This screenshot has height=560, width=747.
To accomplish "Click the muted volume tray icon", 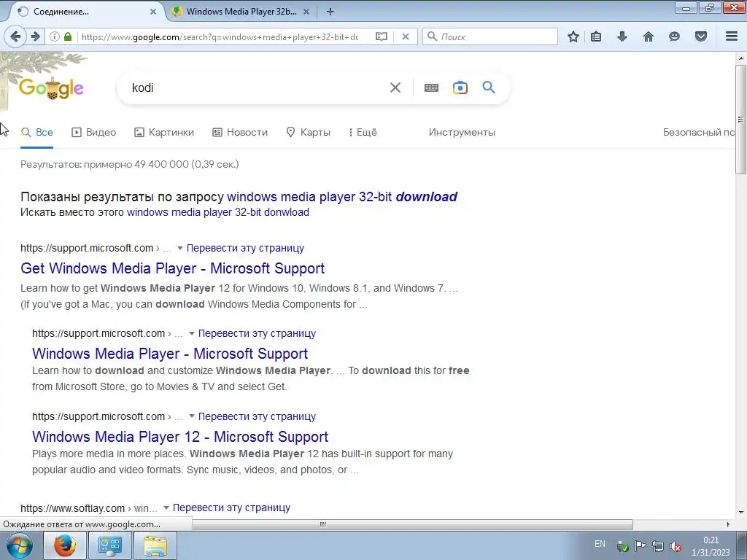I will point(675,546).
